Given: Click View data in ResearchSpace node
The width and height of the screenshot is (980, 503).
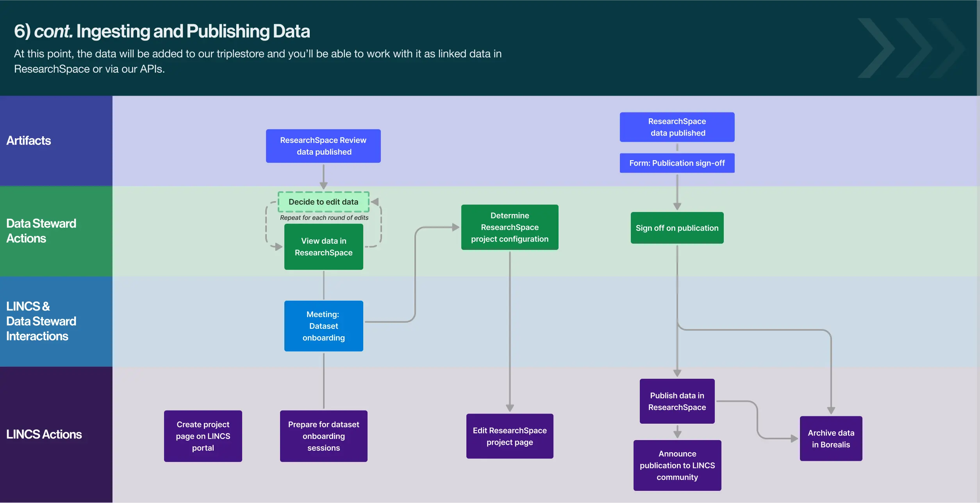Looking at the screenshot, I should point(323,247).
